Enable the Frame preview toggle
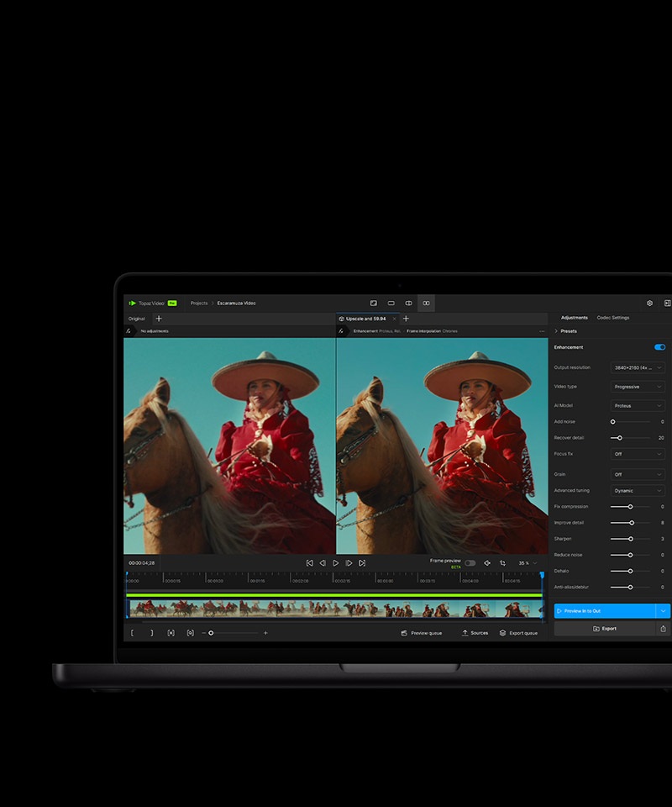The height and width of the screenshot is (807, 672). point(470,562)
